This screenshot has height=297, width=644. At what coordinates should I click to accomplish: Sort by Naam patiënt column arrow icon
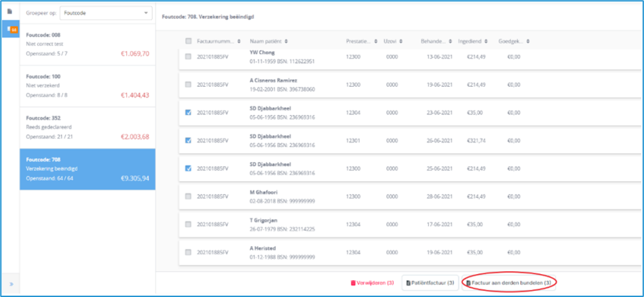tap(286, 42)
